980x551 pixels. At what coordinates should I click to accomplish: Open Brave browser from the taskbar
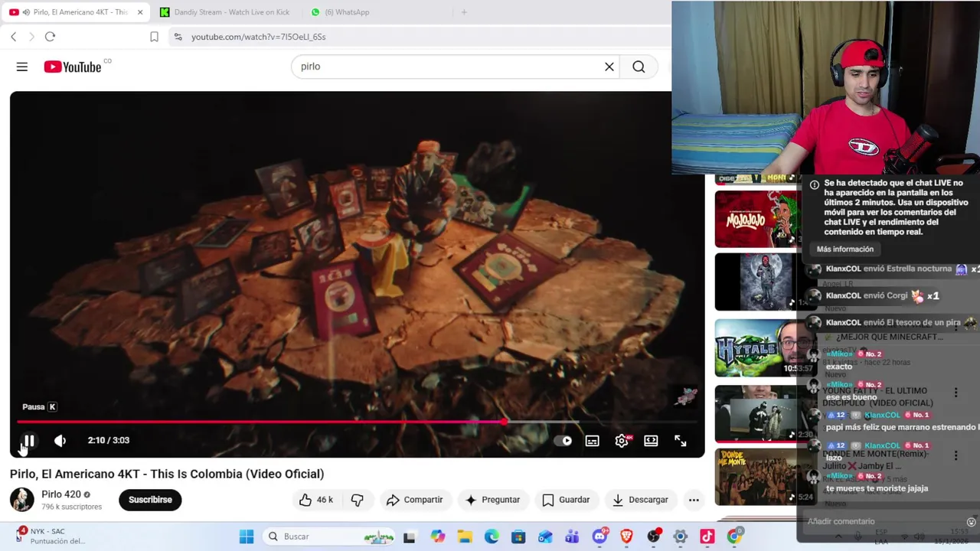pyautogui.click(x=626, y=536)
